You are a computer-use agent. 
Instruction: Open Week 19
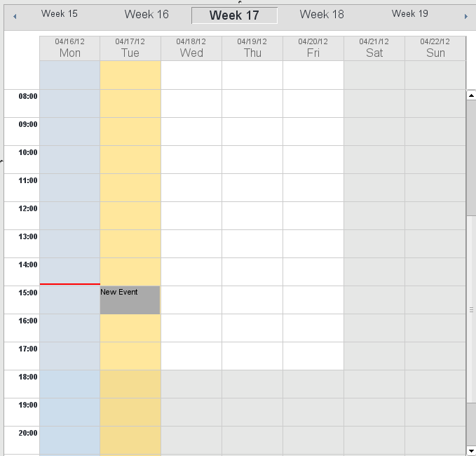[410, 13]
